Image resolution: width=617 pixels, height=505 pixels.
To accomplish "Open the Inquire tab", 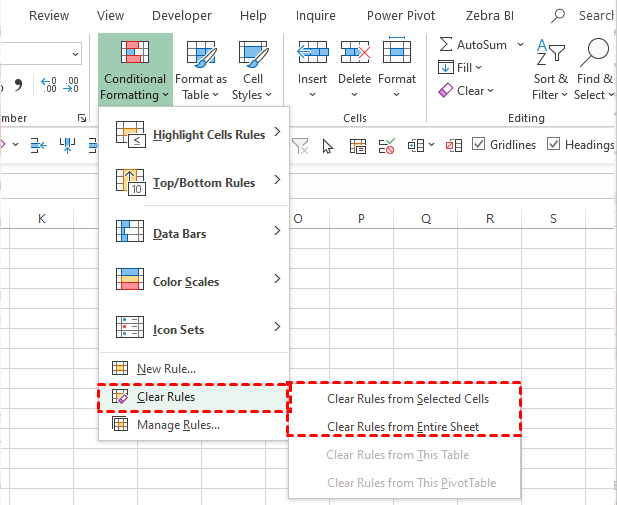I will pos(316,16).
